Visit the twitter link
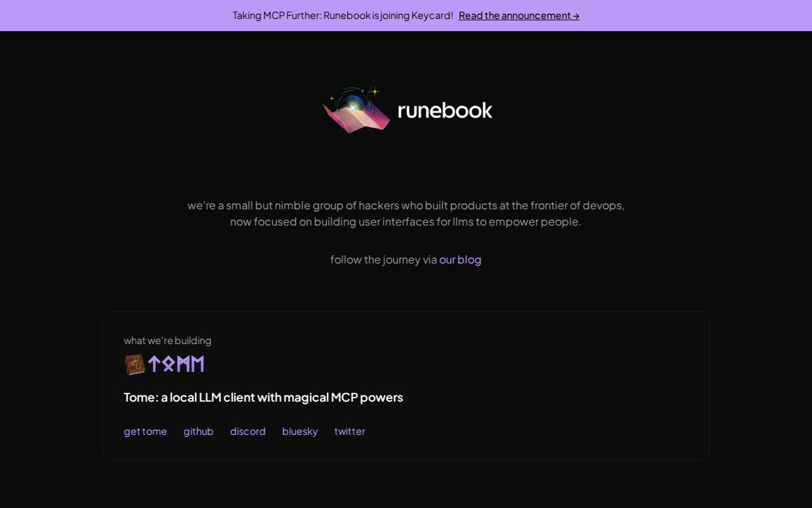This screenshot has width=812, height=508. pyautogui.click(x=350, y=431)
